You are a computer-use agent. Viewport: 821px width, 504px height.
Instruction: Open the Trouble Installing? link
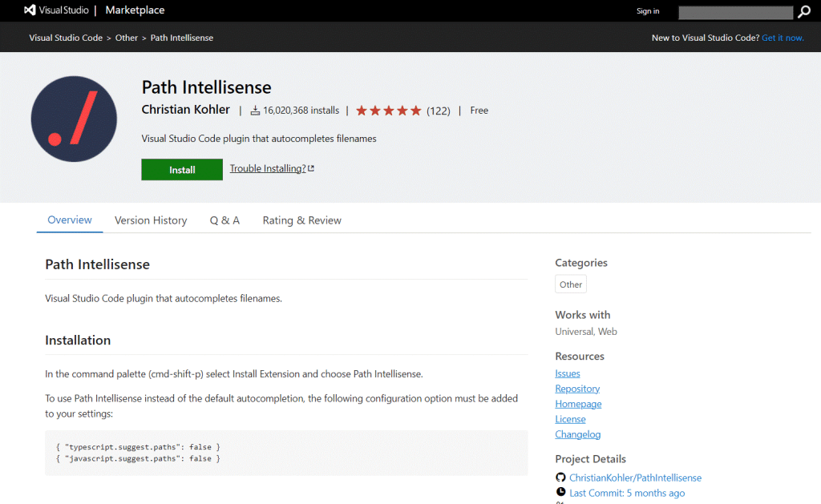click(x=268, y=168)
